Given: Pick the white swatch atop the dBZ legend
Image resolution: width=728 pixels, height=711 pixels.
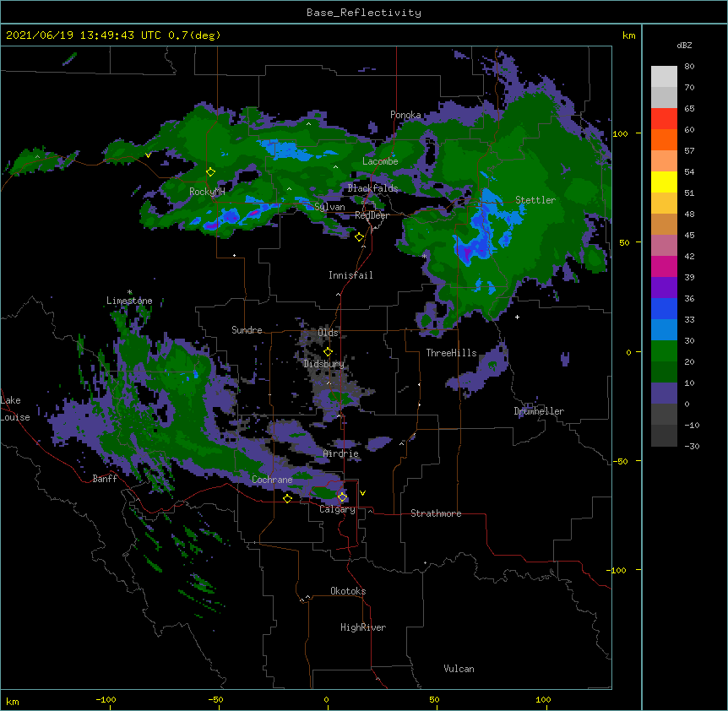Looking at the screenshot, I should tap(664, 77).
